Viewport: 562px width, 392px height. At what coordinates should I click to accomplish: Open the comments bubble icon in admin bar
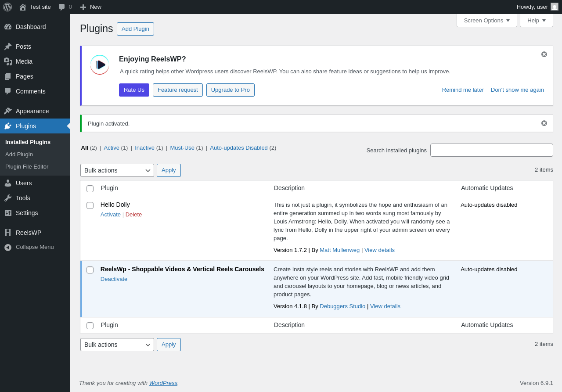click(x=62, y=7)
